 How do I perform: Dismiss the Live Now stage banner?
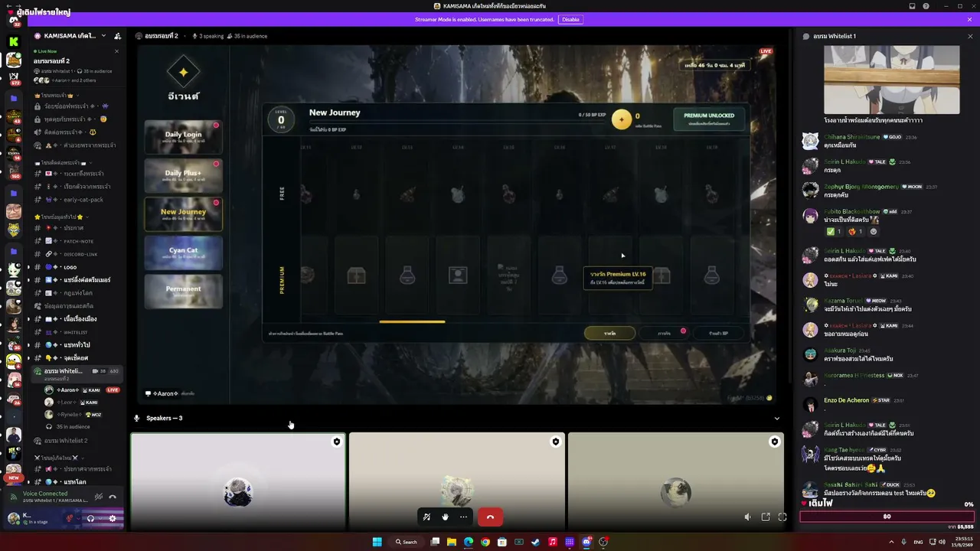(x=116, y=51)
